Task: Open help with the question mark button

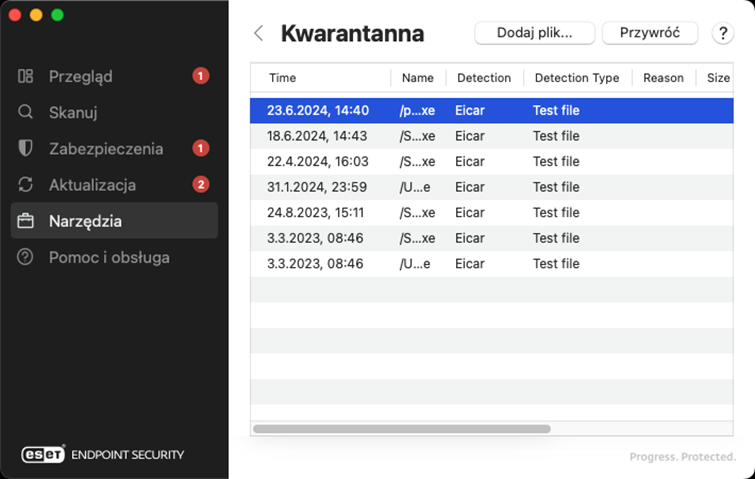Action: 723,33
